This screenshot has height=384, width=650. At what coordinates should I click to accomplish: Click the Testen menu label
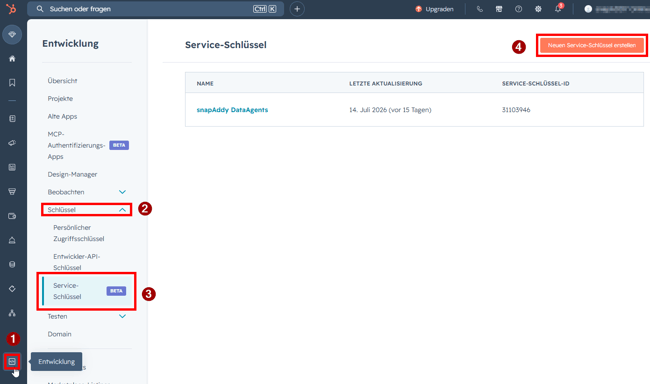point(57,316)
